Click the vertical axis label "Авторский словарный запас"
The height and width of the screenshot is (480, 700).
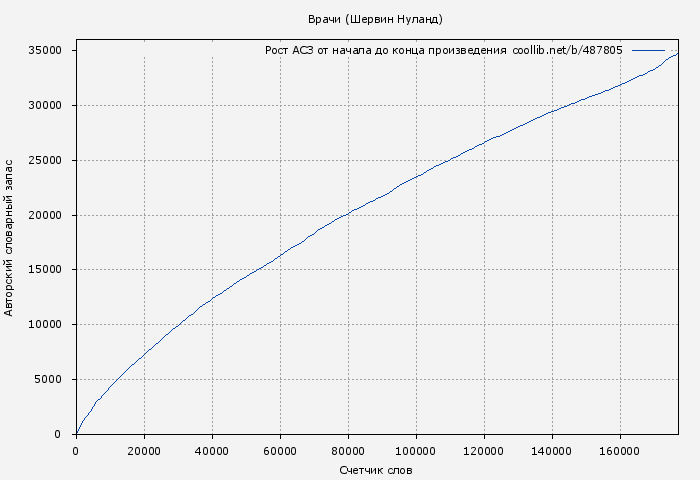point(10,236)
